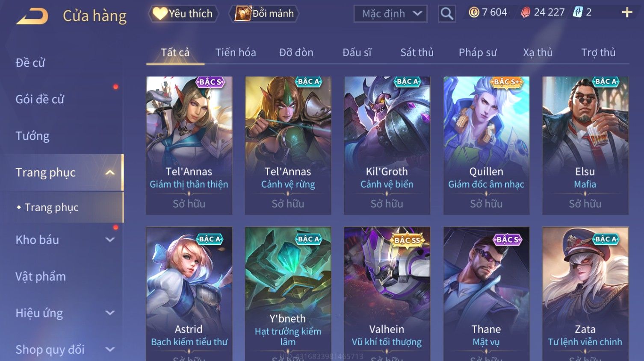Open Gói đề cử in the sidebar

tap(40, 99)
